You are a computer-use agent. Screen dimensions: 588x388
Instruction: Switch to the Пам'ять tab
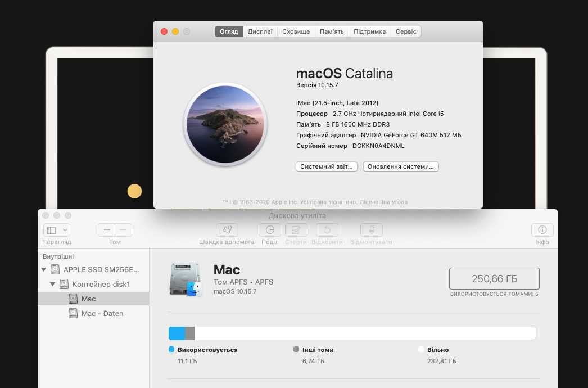332,31
